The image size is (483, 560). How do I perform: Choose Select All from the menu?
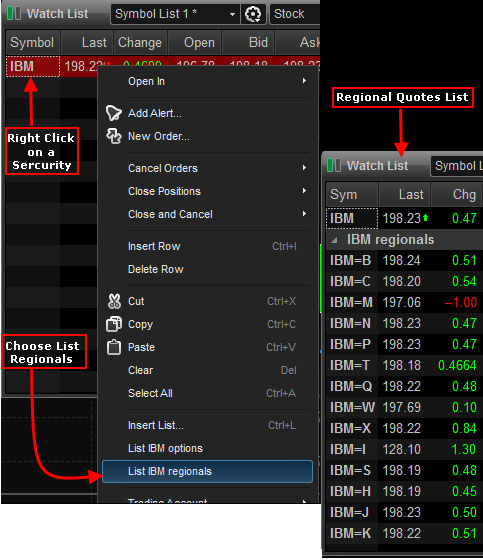(207, 393)
